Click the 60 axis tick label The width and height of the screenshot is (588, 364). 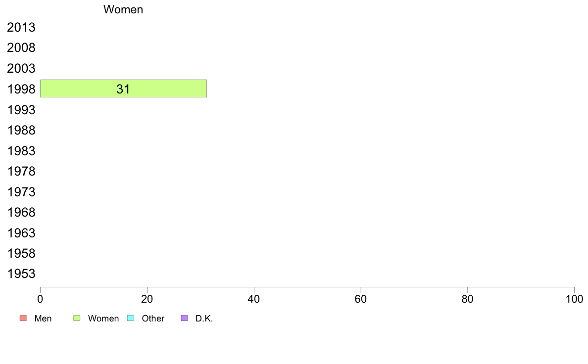coord(361,299)
